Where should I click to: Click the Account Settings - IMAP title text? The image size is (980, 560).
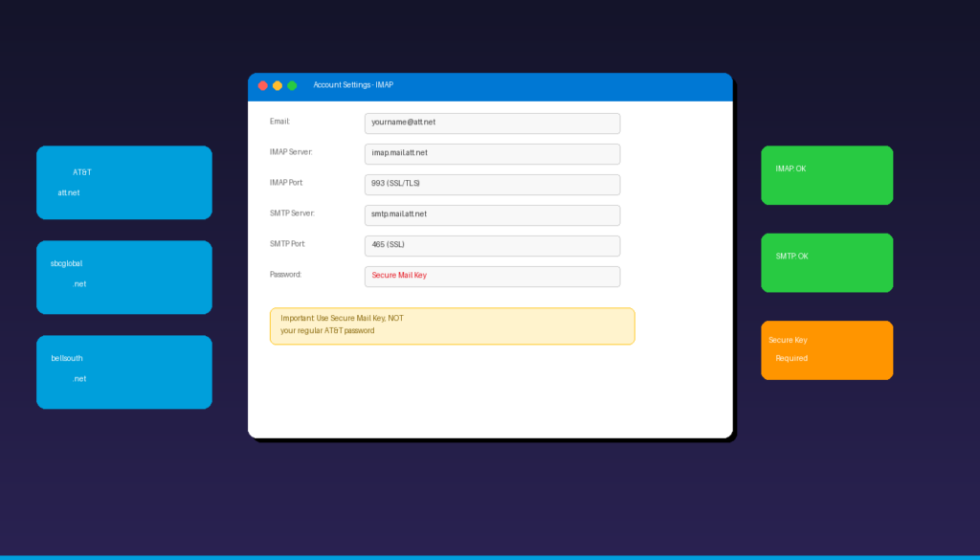tap(353, 85)
